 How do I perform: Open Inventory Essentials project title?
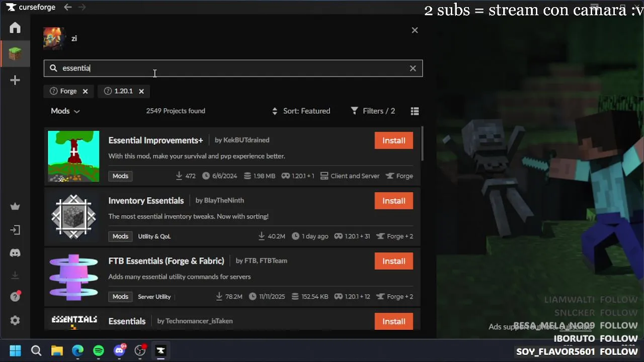point(146,201)
